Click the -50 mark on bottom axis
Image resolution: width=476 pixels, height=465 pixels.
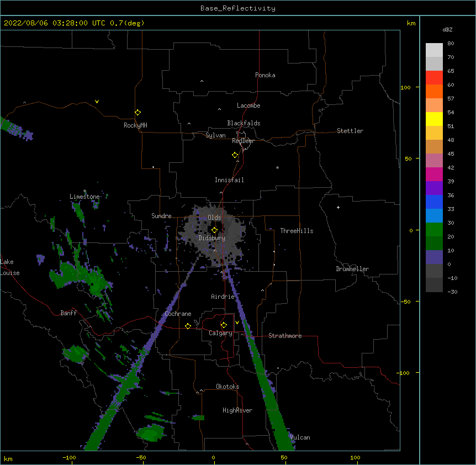point(141,457)
